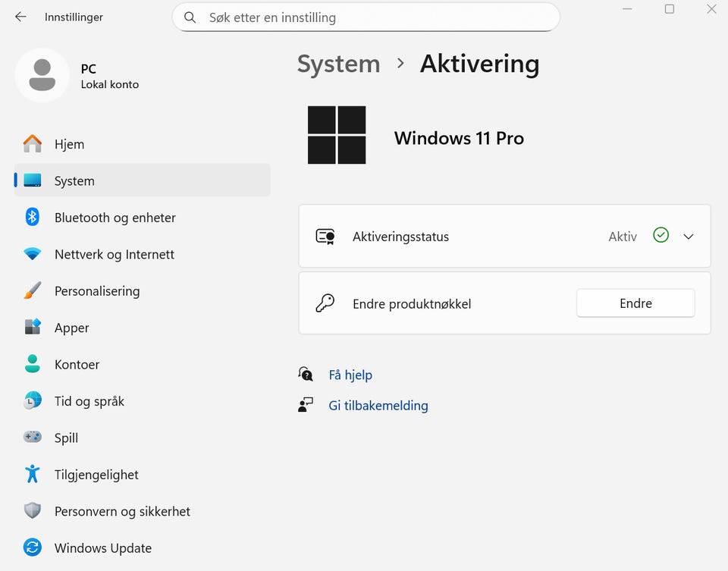
Task: Click the Bluetooth icon in sidebar
Action: pyautogui.click(x=33, y=217)
